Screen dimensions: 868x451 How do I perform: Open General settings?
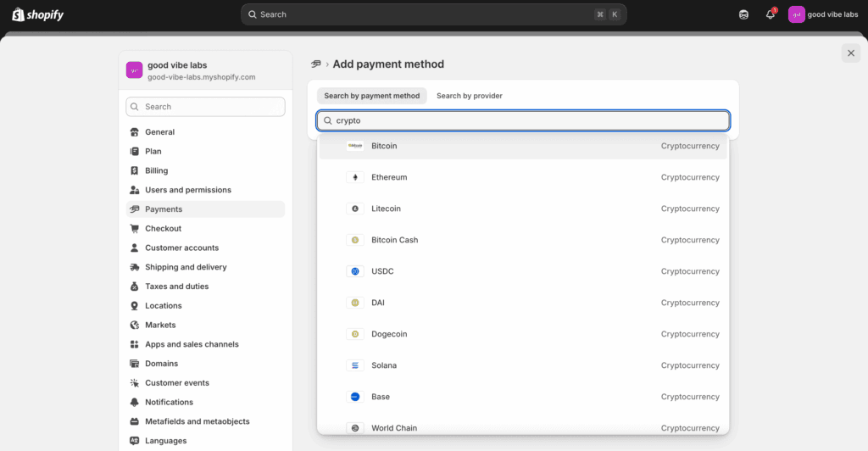tap(205, 131)
